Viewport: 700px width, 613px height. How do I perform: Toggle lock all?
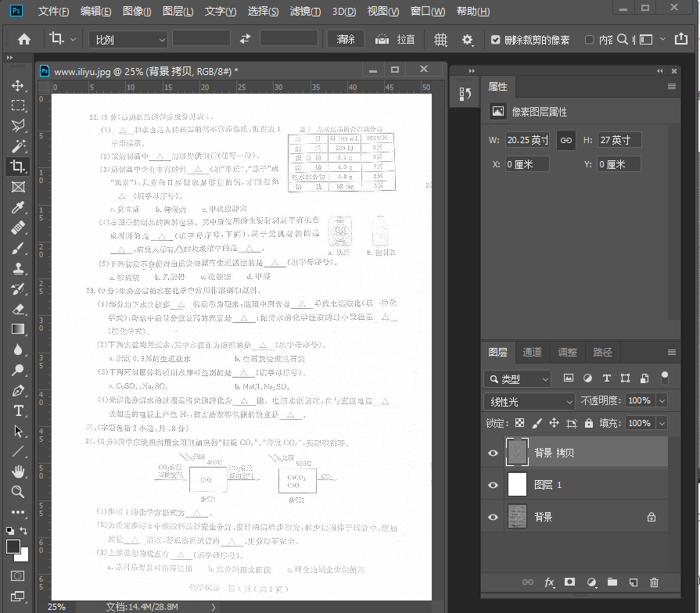point(589,423)
